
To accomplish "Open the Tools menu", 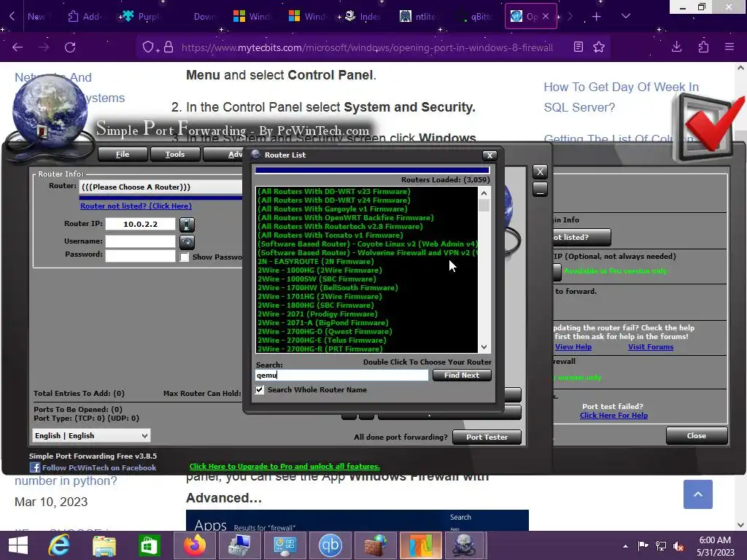I will click(175, 155).
